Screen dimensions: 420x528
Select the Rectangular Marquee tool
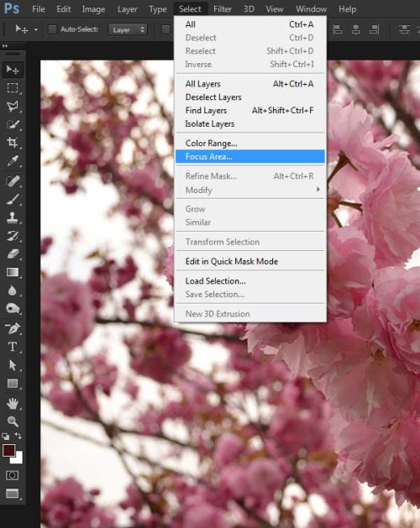coord(13,88)
